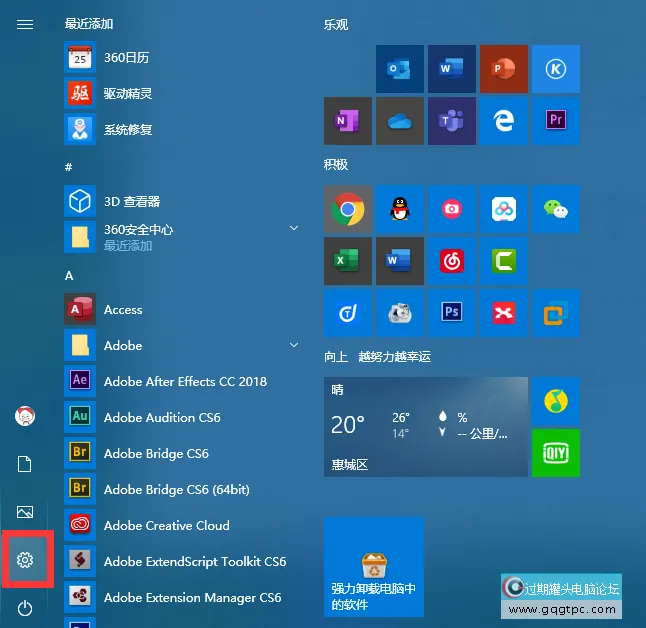Screen dimensions: 646x628
Task: Open Adobe Creative Cloud
Action: pos(181,525)
